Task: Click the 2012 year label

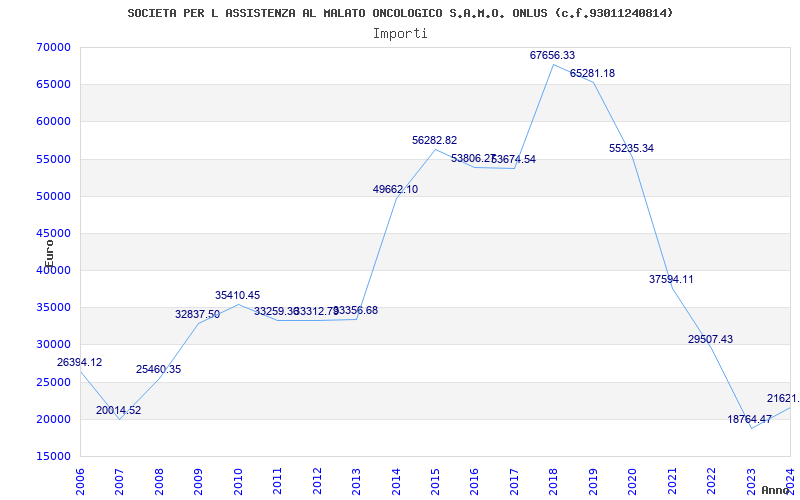Action: tap(316, 481)
